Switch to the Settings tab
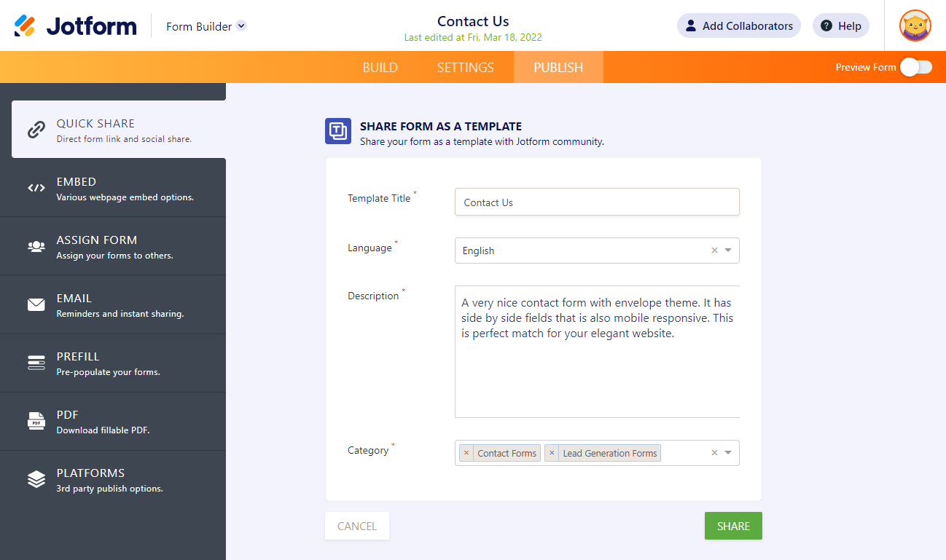946x560 pixels. [x=465, y=68]
